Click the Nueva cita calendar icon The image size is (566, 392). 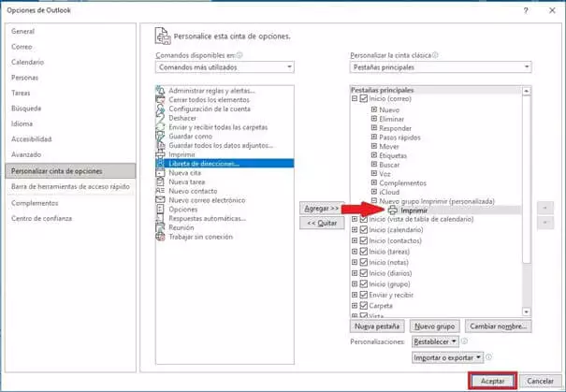160,173
